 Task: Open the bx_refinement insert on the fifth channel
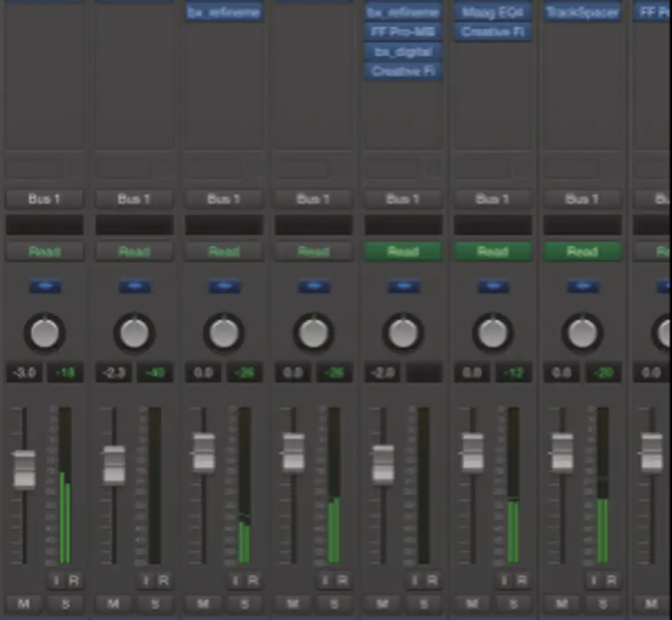point(403,12)
